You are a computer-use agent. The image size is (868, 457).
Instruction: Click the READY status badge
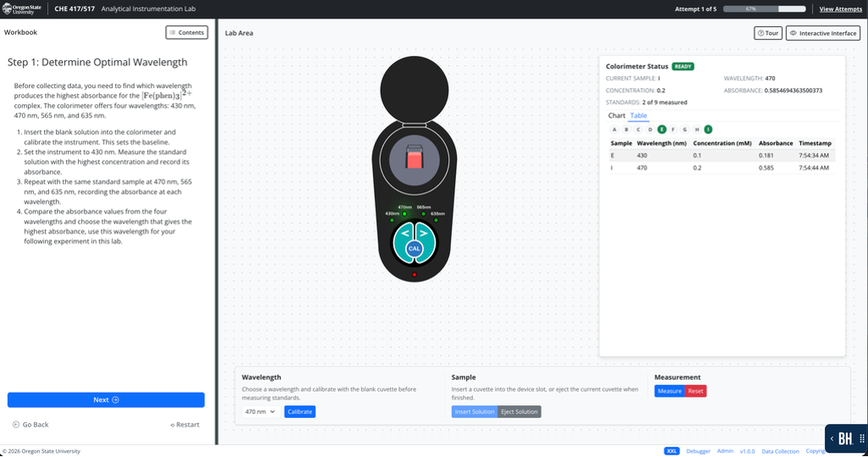(683, 67)
